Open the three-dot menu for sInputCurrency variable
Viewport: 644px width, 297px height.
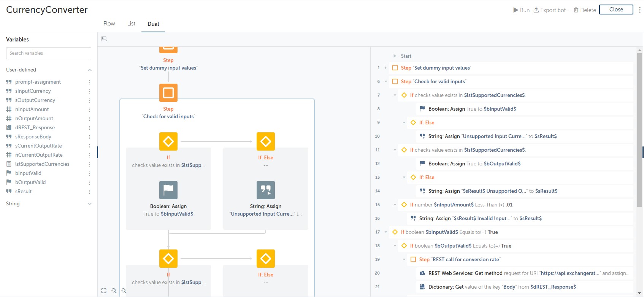[90, 91]
